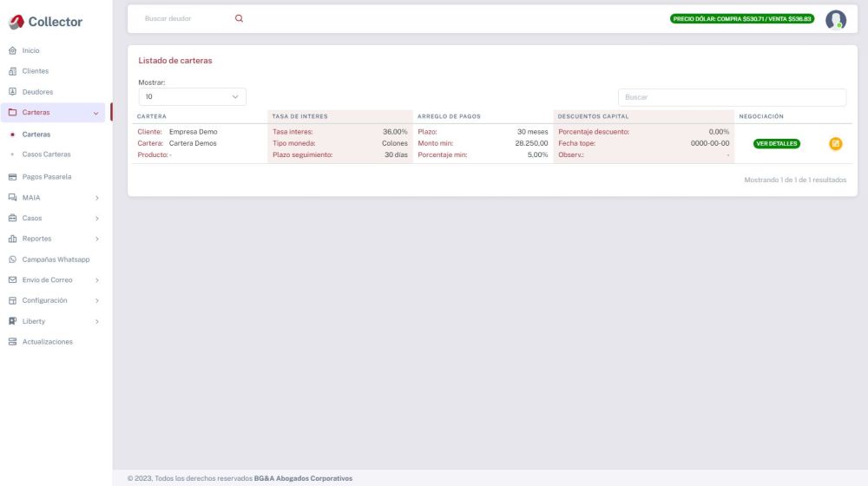Focus the table Buscar filter field
This screenshot has height=486, width=868.
pos(732,97)
